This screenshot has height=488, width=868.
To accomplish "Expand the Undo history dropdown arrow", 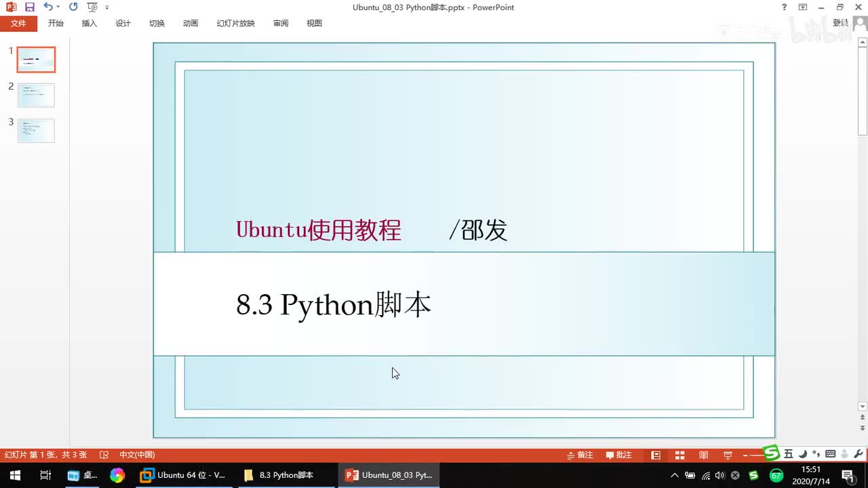I will [x=58, y=7].
